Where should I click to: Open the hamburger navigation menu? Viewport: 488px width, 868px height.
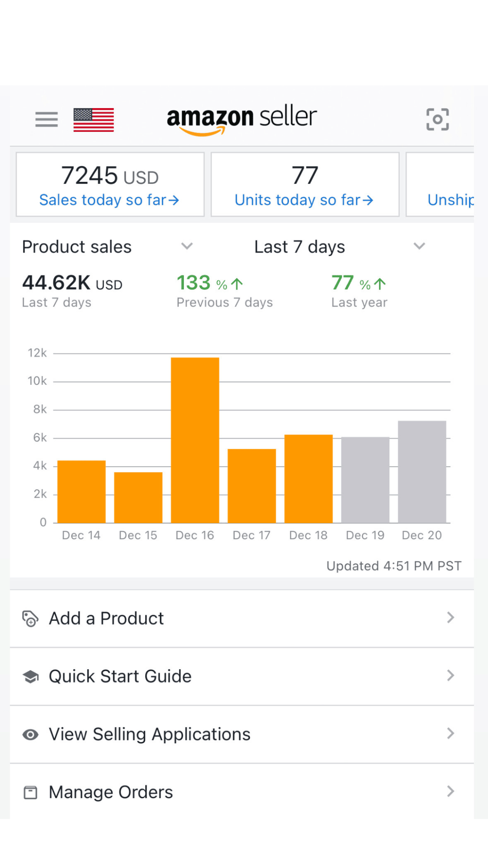point(47,120)
